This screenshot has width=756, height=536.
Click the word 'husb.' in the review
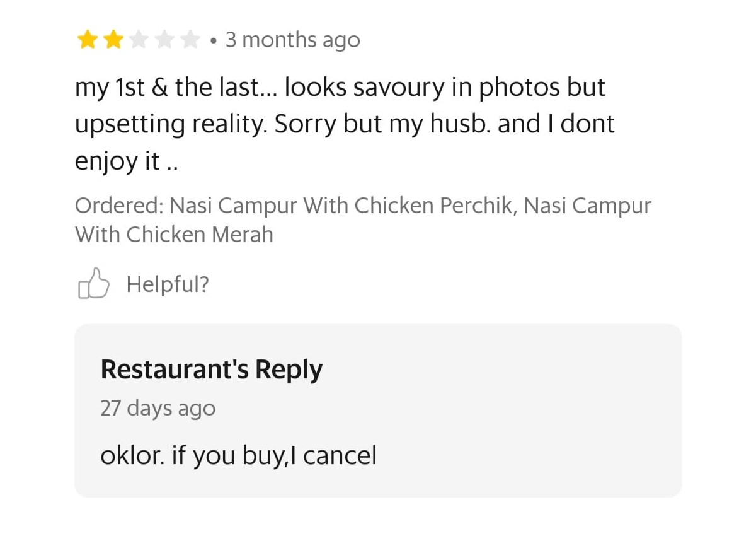461,124
